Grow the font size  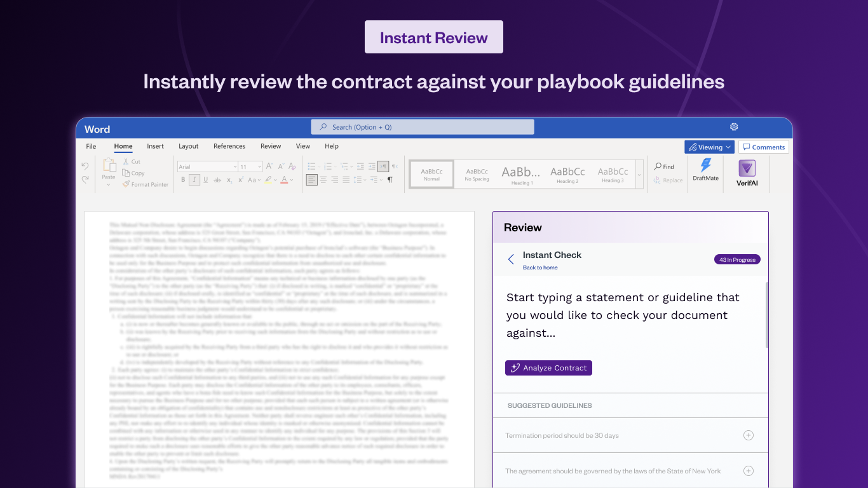tap(269, 166)
